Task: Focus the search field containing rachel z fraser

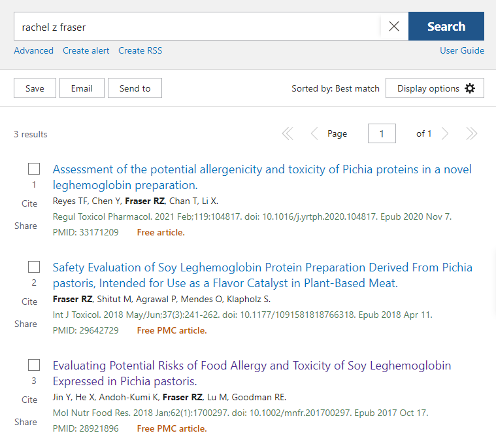Action: [197, 26]
